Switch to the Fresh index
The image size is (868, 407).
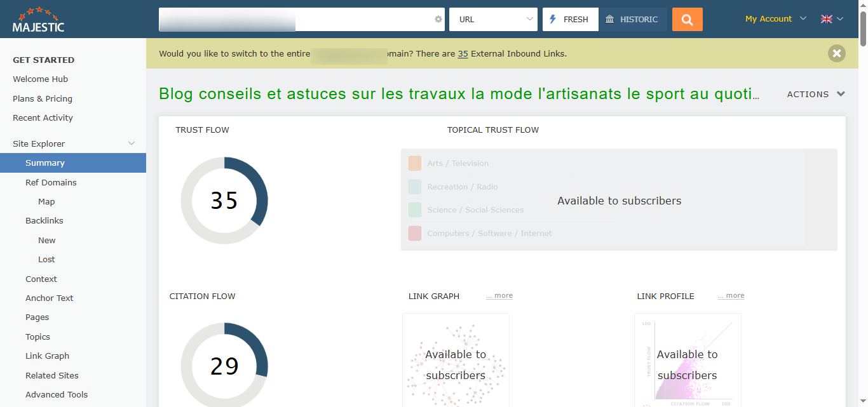tap(570, 20)
